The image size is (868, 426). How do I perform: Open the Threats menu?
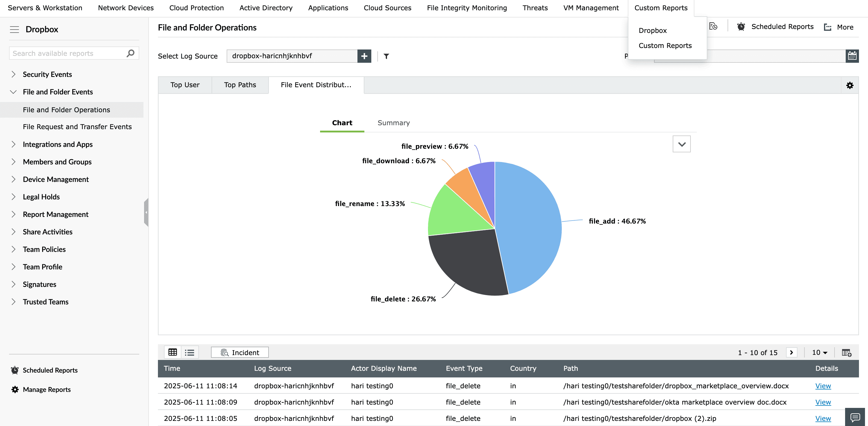(x=535, y=8)
